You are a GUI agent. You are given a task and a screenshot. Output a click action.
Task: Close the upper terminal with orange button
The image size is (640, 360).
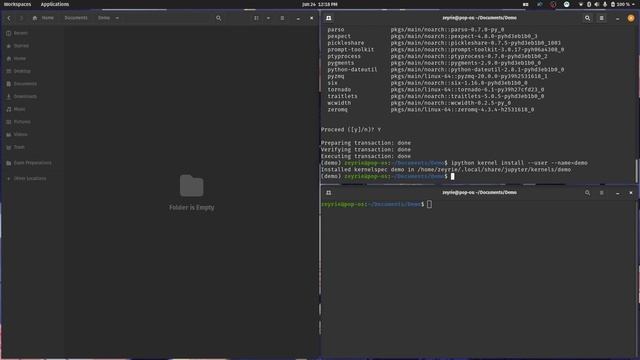(x=631, y=18)
